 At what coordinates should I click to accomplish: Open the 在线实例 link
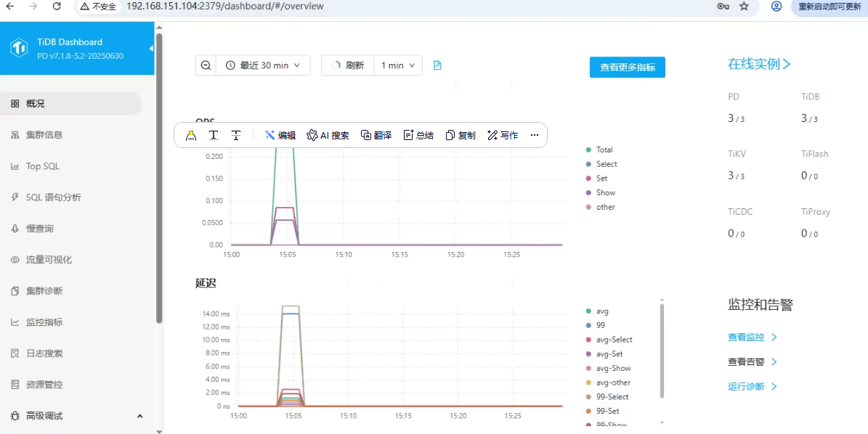click(x=759, y=64)
